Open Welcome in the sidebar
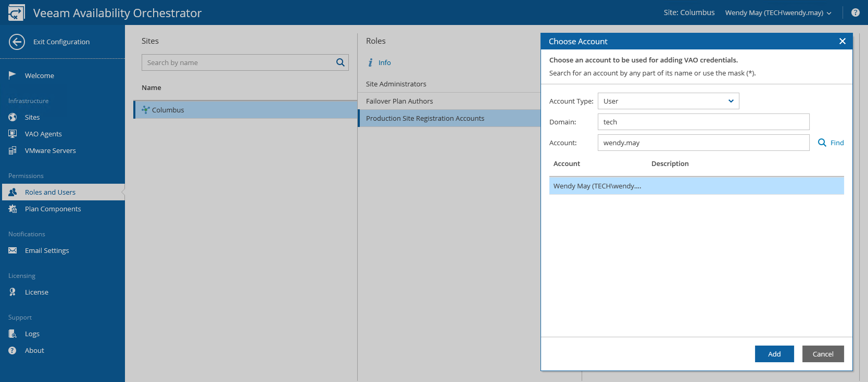Image resolution: width=868 pixels, height=382 pixels. (x=40, y=75)
